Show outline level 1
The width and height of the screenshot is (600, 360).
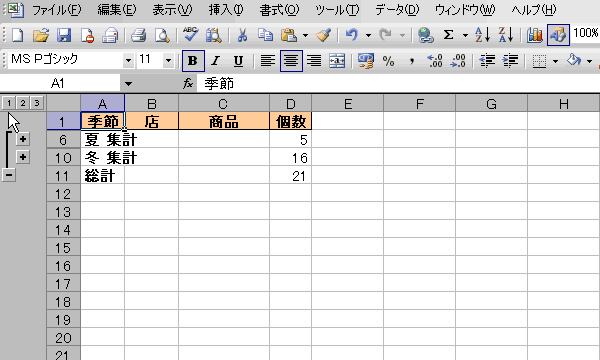point(9,103)
